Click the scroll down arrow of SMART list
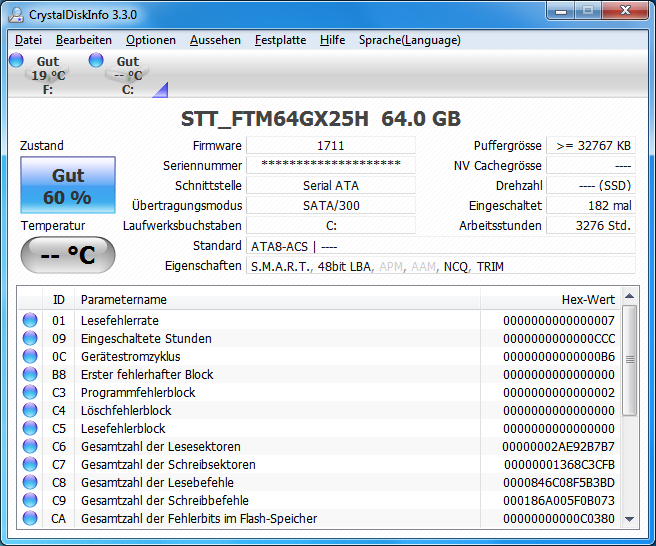The image size is (656, 546). coord(629,519)
